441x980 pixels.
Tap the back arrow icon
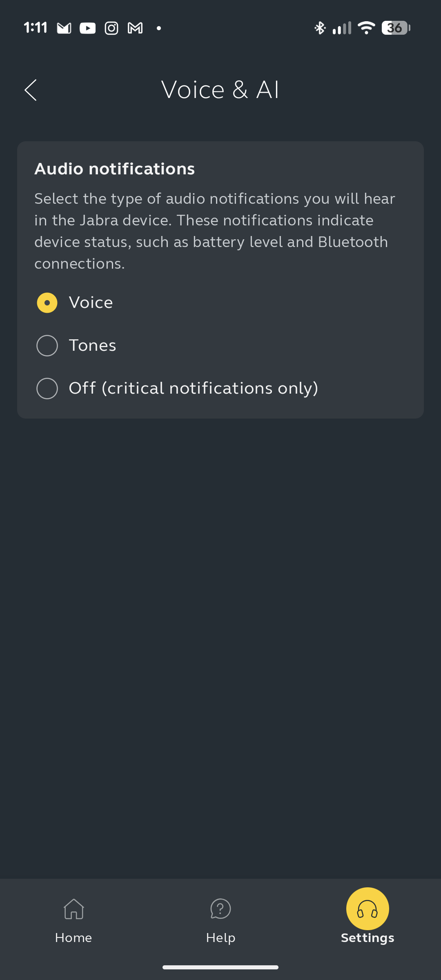(x=31, y=90)
